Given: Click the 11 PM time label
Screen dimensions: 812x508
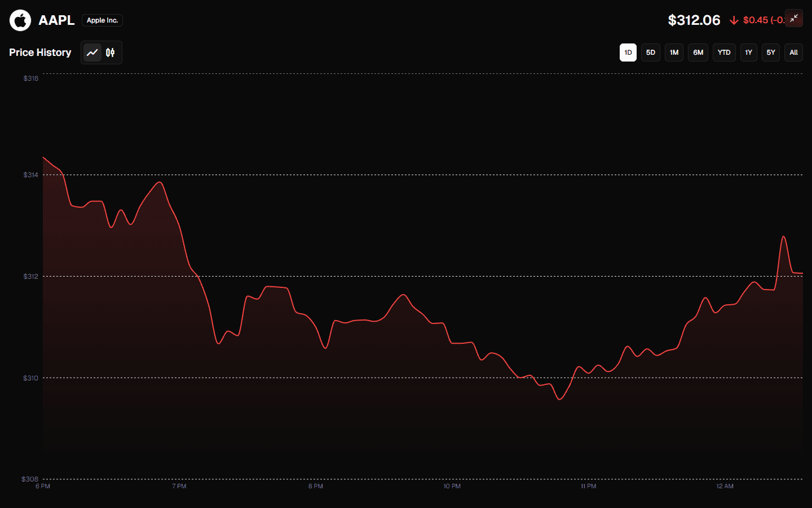Looking at the screenshot, I should click(589, 486).
